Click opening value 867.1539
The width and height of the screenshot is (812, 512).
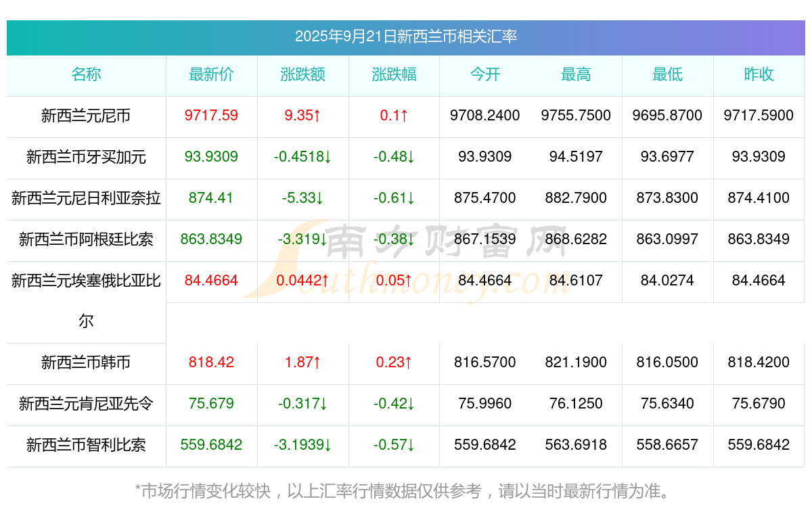485,239
